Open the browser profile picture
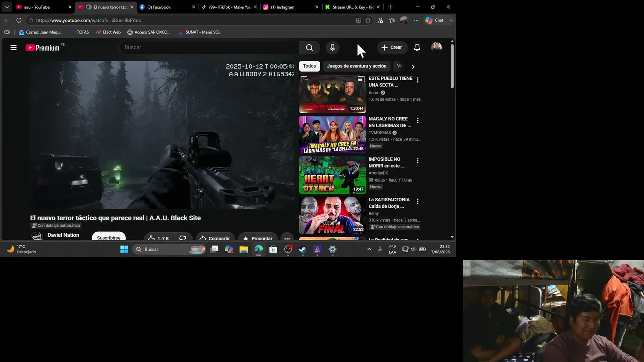 [x=404, y=20]
